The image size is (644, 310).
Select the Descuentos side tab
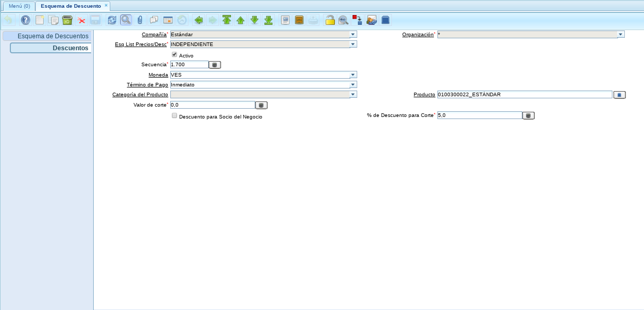pos(51,48)
